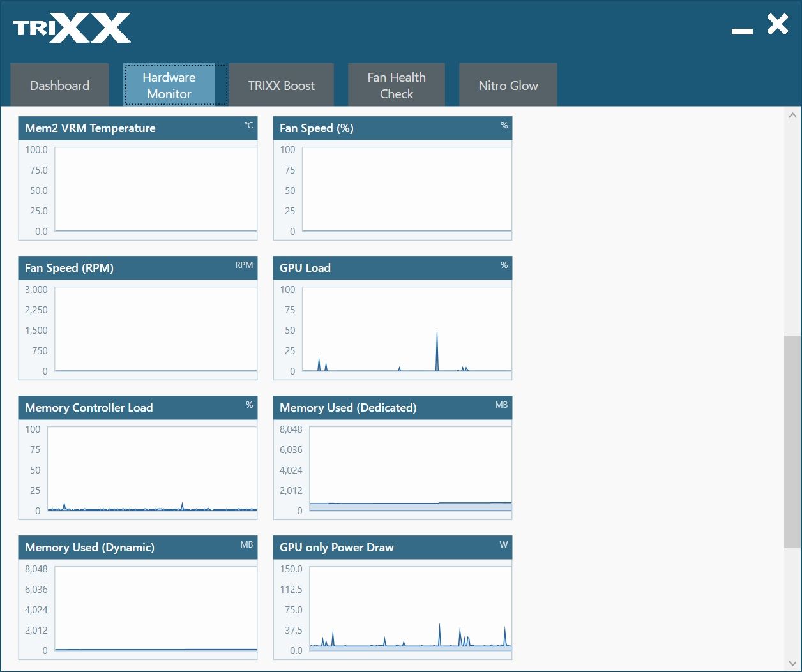Minimize the TRIXX window
The image size is (802, 672).
pyautogui.click(x=742, y=31)
